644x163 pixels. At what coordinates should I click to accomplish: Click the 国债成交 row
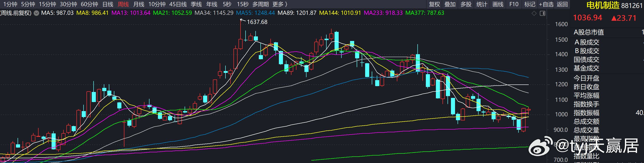tap(608, 60)
